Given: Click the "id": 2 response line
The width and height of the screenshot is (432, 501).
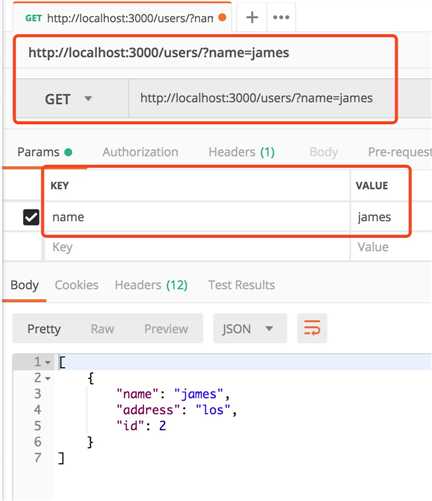Looking at the screenshot, I should pos(141,426).
